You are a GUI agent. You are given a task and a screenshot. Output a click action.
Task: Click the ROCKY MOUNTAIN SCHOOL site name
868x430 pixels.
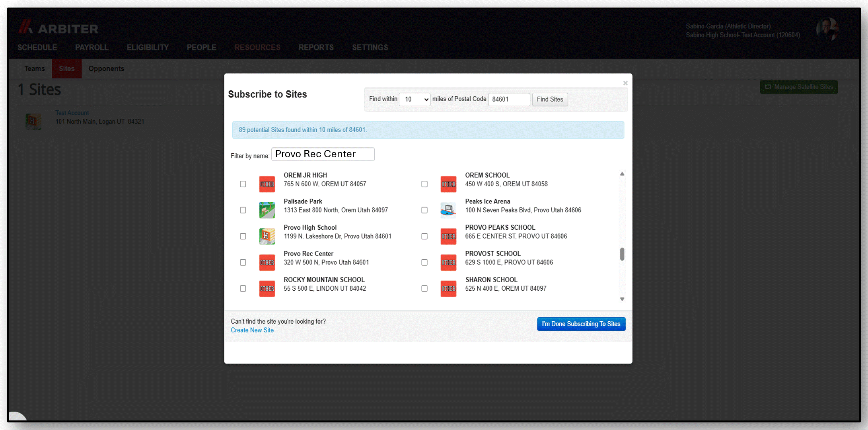coord(324,280)
